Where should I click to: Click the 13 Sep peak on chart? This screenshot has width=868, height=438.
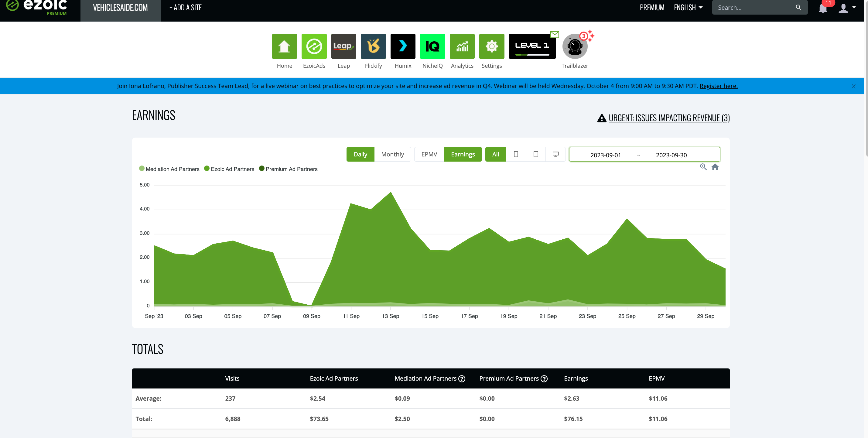[391, 192]
